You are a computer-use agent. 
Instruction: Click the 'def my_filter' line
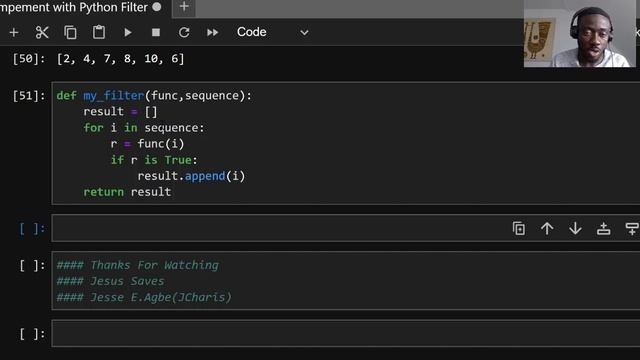(154, 96)
